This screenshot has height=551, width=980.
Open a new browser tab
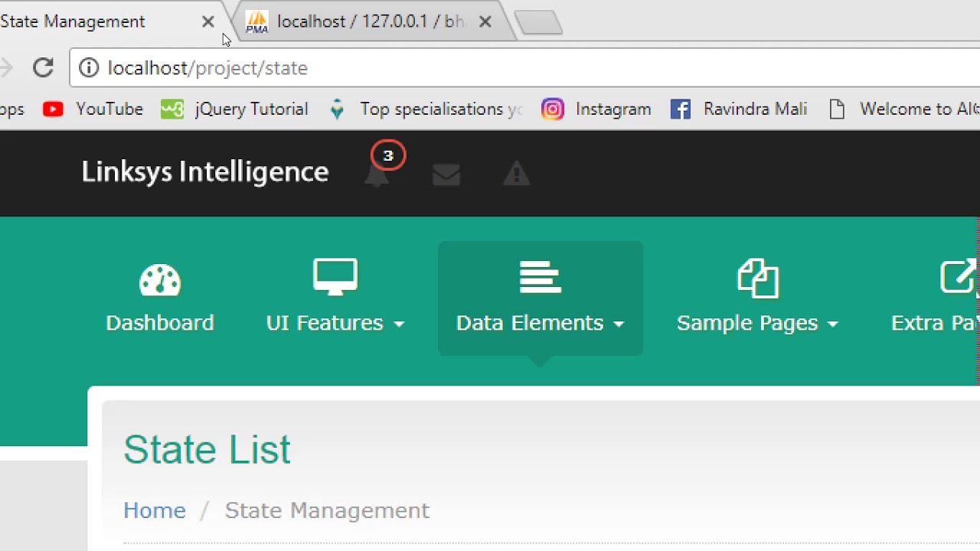pos(539,23)
